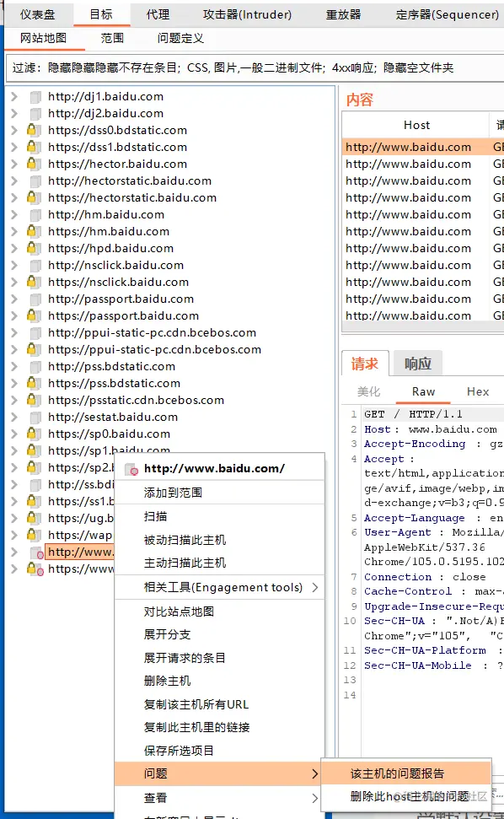
Task: Click lock icon beside https://hpd.baidu.com
Action: tap(33, 248)
